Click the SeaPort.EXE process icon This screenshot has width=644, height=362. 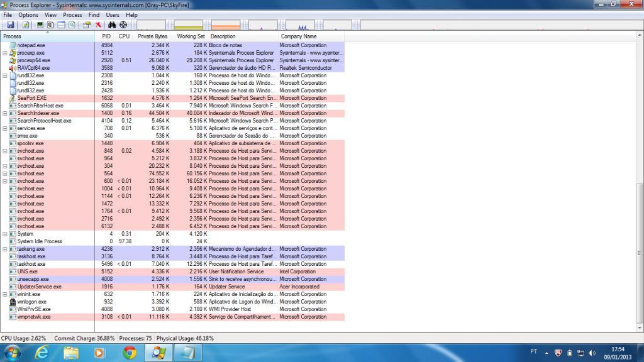[13, 98]
